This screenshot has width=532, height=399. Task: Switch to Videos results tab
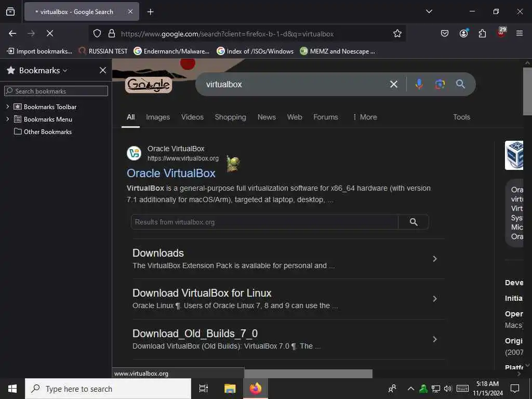[x=192, y=117]
